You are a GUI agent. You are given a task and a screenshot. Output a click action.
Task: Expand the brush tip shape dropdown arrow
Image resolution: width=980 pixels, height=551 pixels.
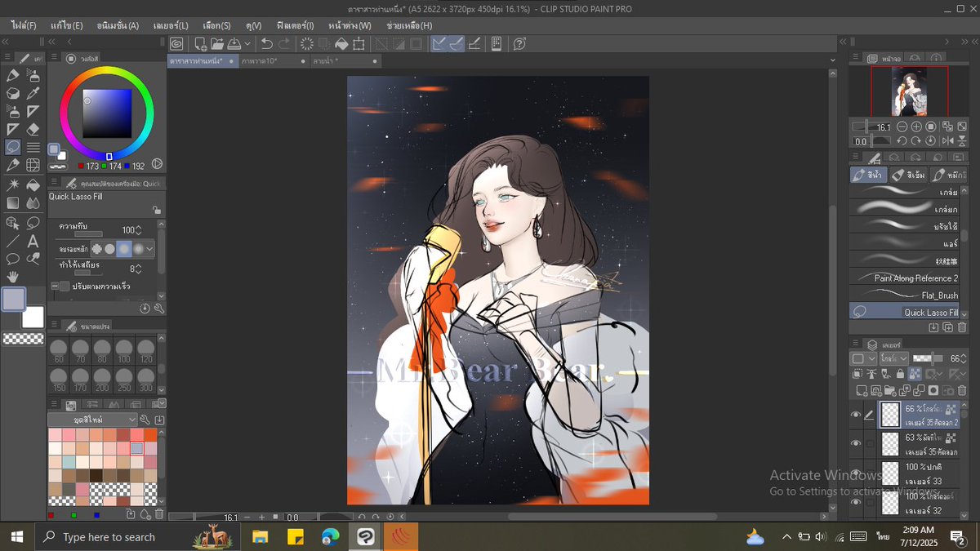(x=149, y=249)
